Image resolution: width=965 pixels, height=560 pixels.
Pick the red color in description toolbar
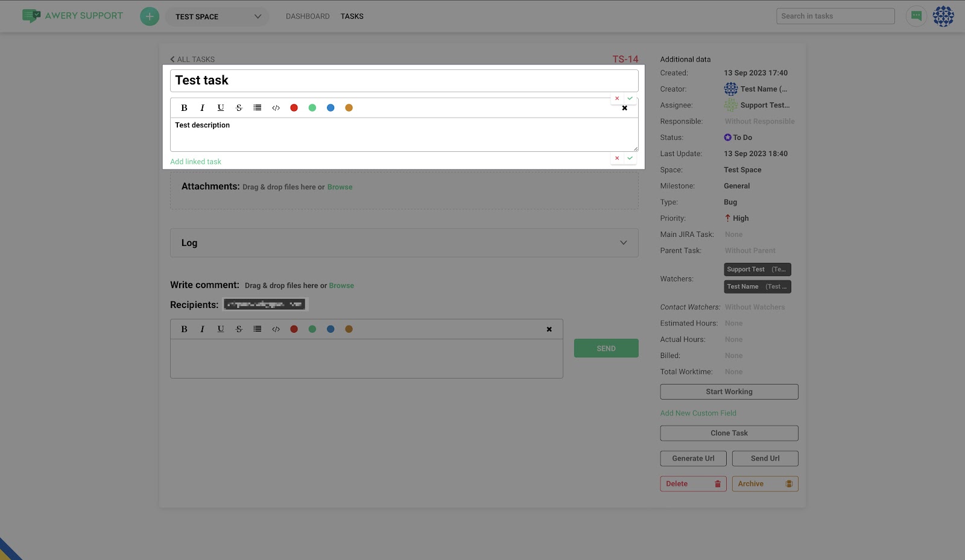click(294, 108)
